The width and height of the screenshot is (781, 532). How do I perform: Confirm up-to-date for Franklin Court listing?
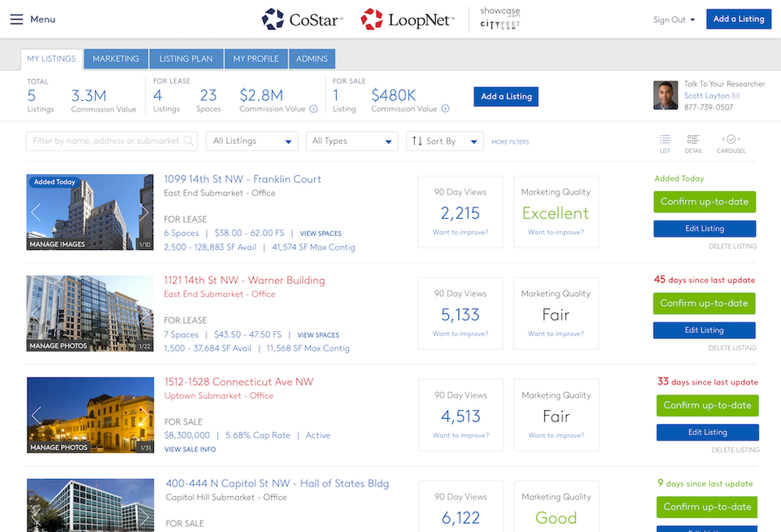[x=705, y=202]
